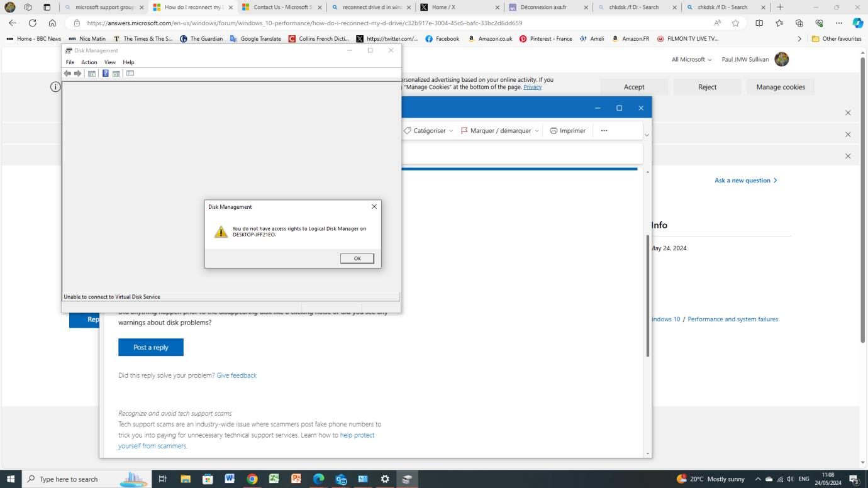
Task: Switch to Déconnexion axa.fr tab
Action: coord(548,7)
